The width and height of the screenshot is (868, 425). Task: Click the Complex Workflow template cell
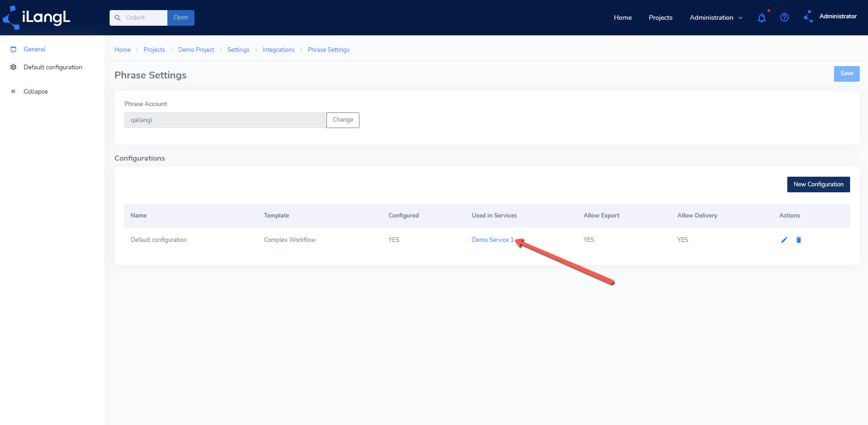(289, 240)
